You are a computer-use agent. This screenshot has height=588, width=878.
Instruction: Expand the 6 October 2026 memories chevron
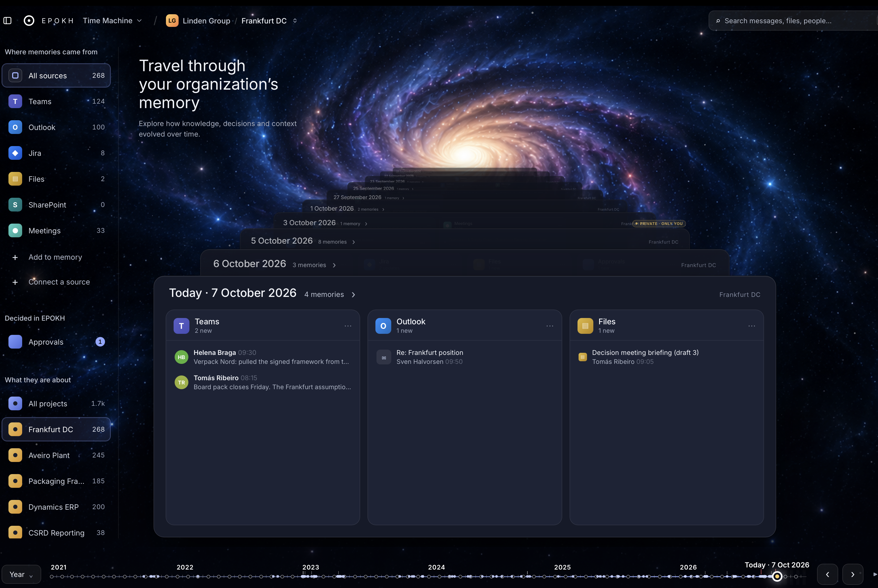click(334, 265)
